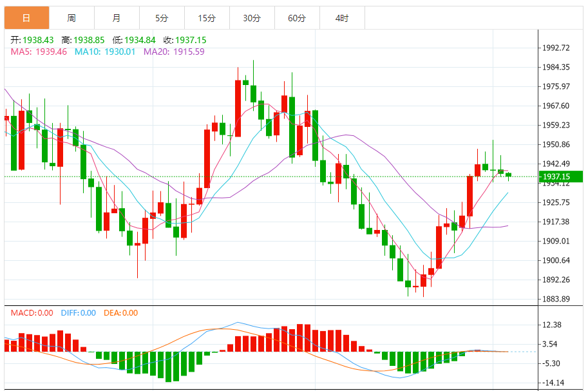Switch to the 月 monthly tab
The width and height of the screenshot is (588, 391).
117,18
